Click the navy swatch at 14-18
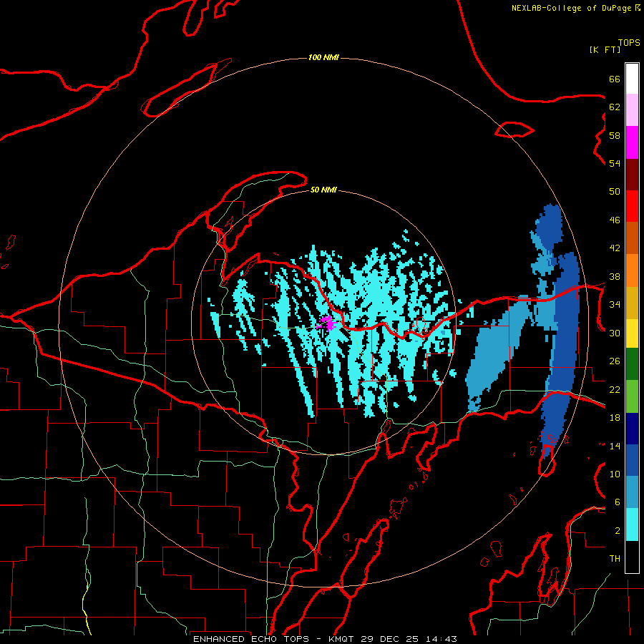This screenshot has width=644, height=644. pyautogui.click(x=632, y=429)
